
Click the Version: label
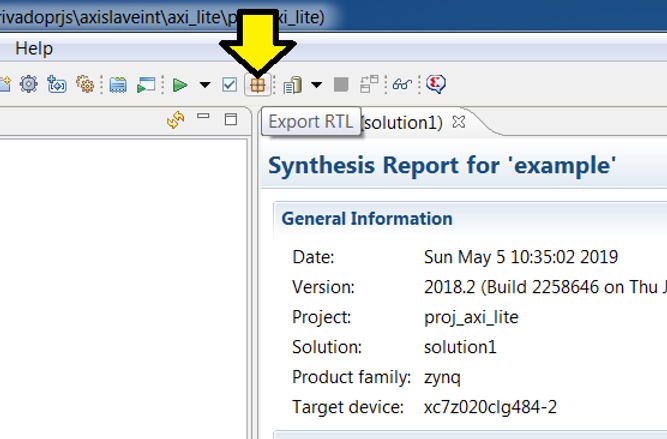tap(323, 287)
